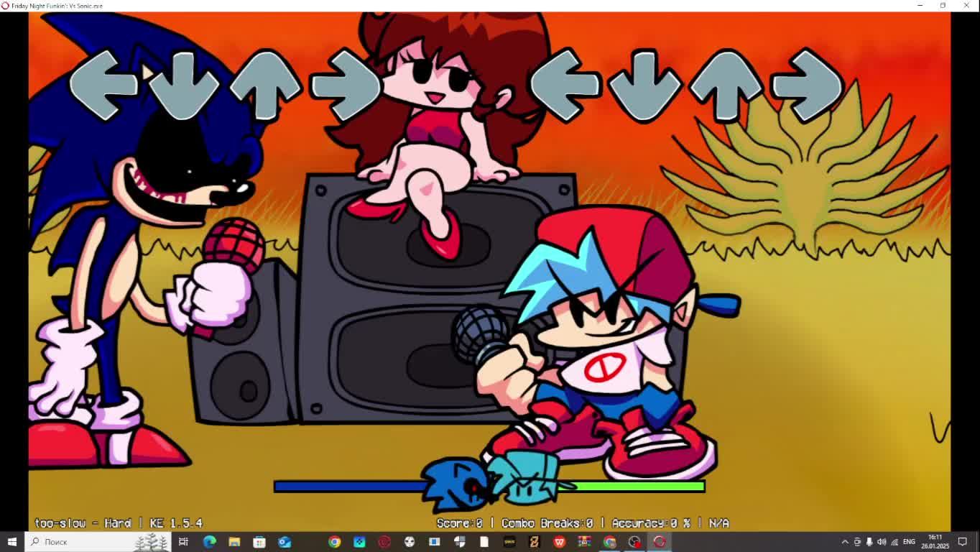
Task: Switch to OBS Studio in the taskbar
Action: (634, 542)
